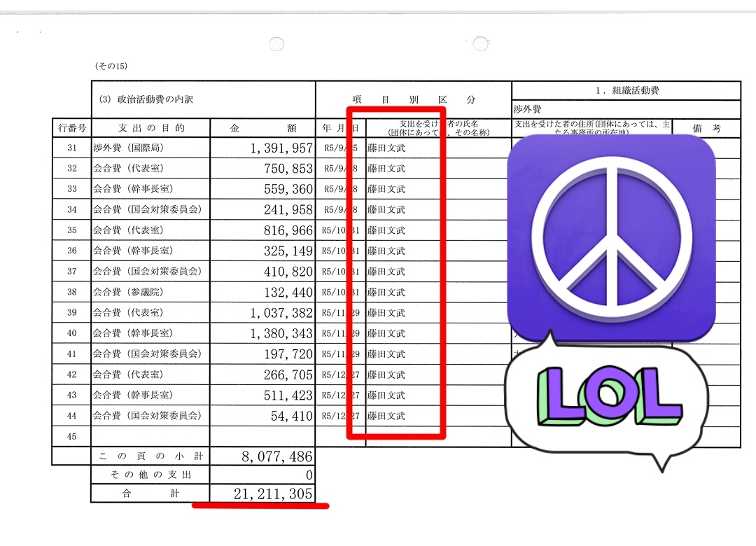Viewport: 756px width, 546px height.
Task: Click row number 31
Action: tap(72, 148)
